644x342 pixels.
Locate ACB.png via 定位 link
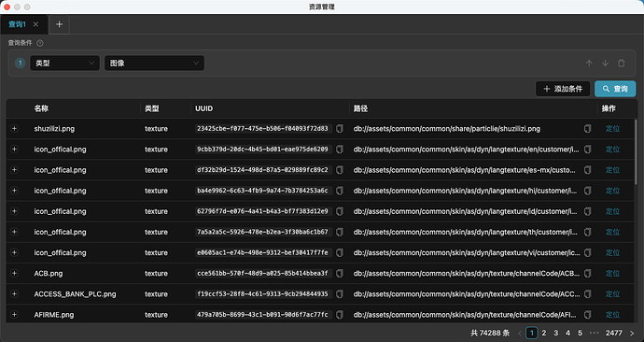tap(612, 273)
